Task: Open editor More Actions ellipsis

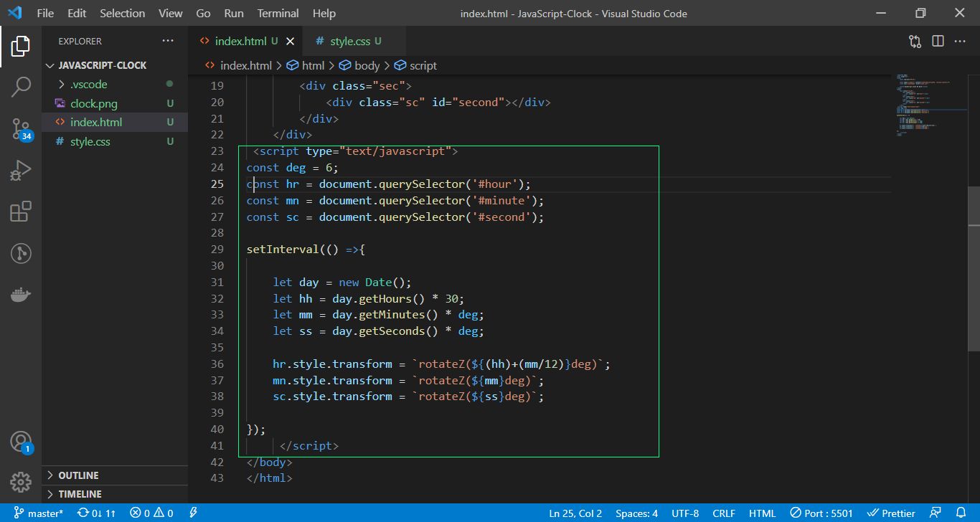Action: 961,42
